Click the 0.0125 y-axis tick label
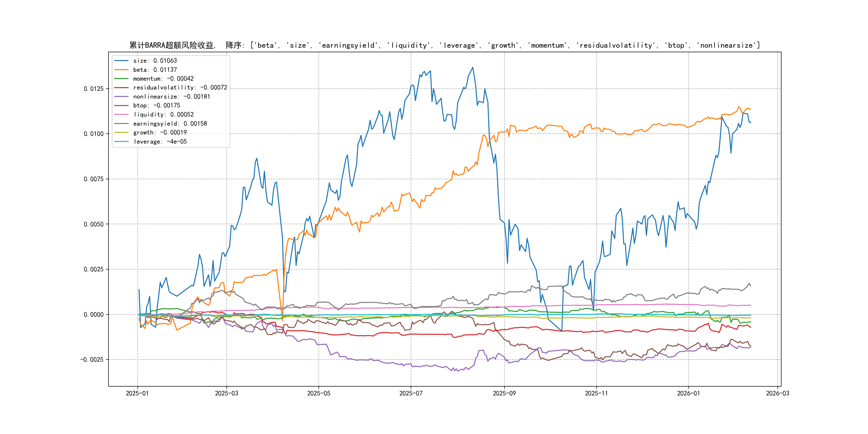The height and width of the screenshot is (434, 868). tap(93, 89)
